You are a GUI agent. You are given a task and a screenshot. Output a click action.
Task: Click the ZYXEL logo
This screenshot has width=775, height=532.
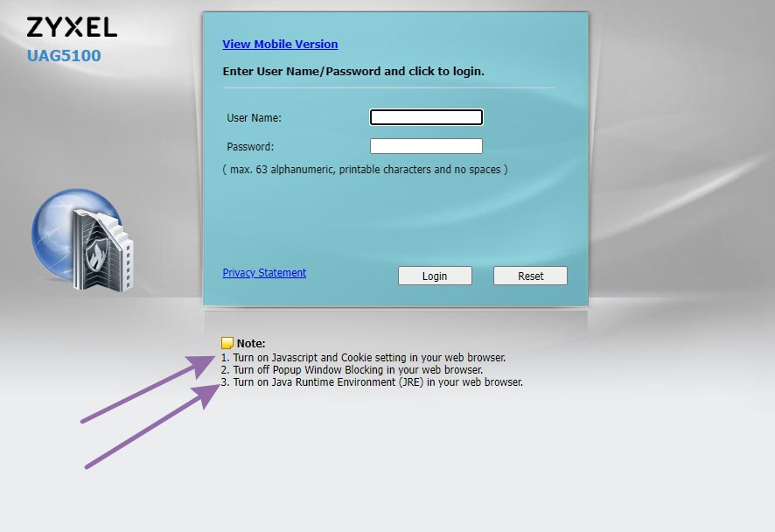click(72, 27)
